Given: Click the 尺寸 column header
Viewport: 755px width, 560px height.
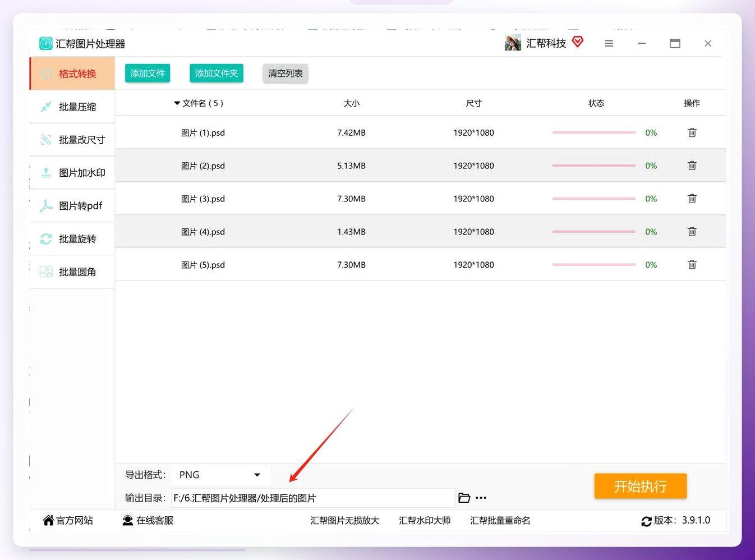Looking at the screenshot, I should 474,103.
